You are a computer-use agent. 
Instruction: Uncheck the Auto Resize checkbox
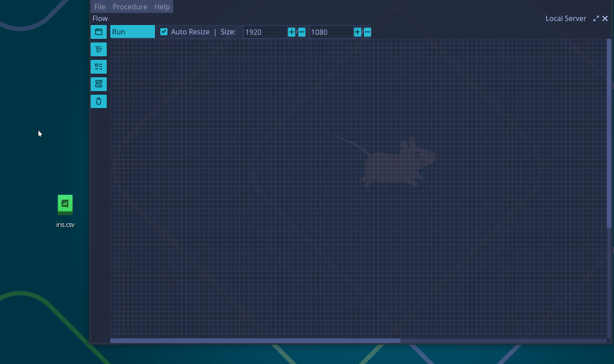(x=164, y=32)
